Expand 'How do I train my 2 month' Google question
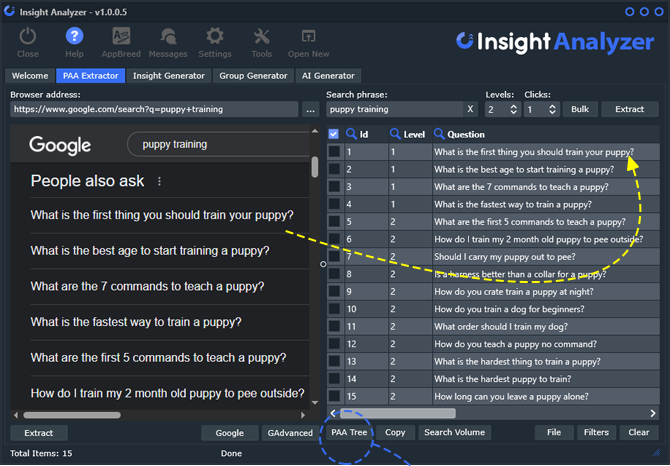Image resolution: width=670 pixels, height=466 pixels. (168, 393)
